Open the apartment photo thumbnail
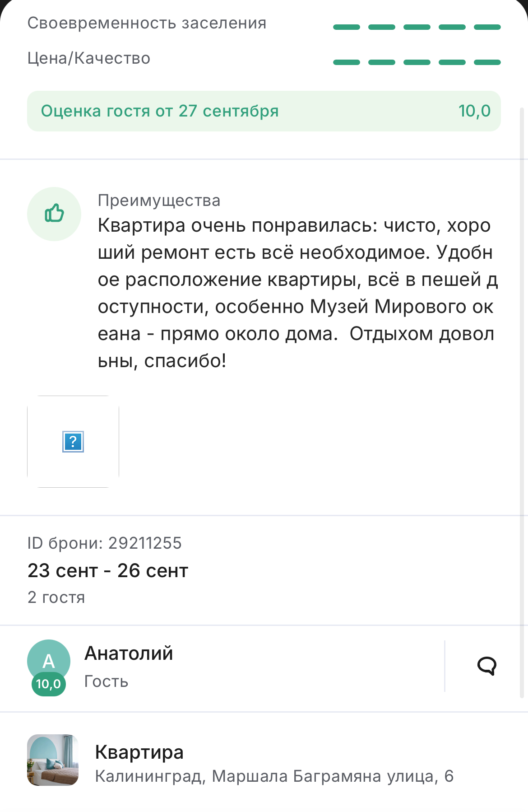The image size is (528, 812). [53, 760]
